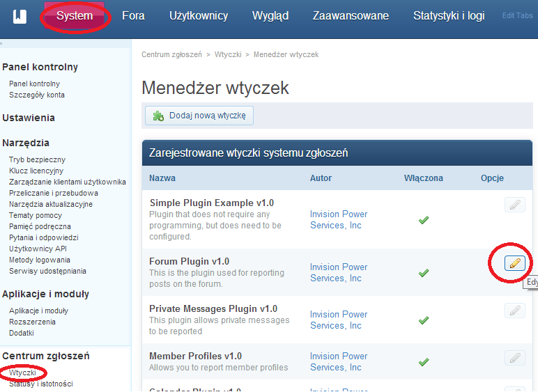Open author link for Member Profiles
This screenshot has height=392, width=538.
click(x=338, y=361)
